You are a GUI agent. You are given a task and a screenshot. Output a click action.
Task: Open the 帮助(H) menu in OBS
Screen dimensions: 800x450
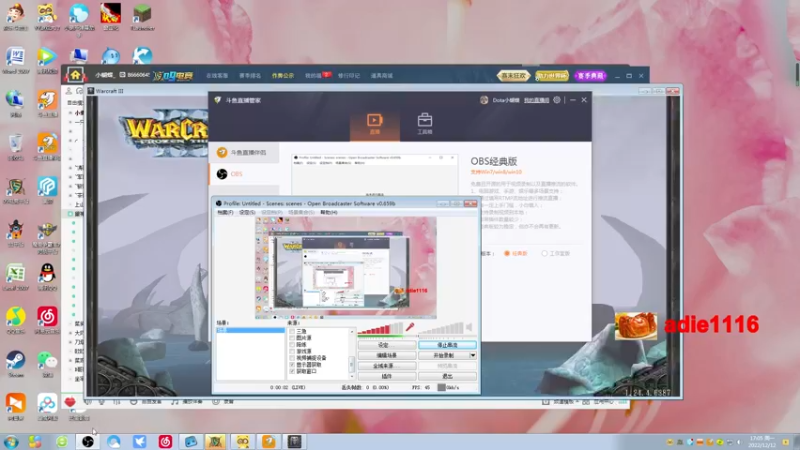(329, 212)
